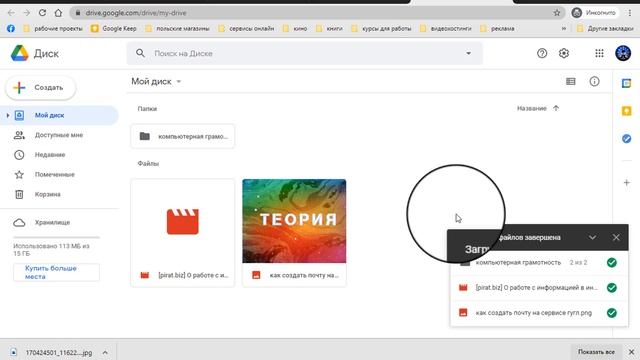Sort by Название column label
Screen dimensions: 640x360
532,109
